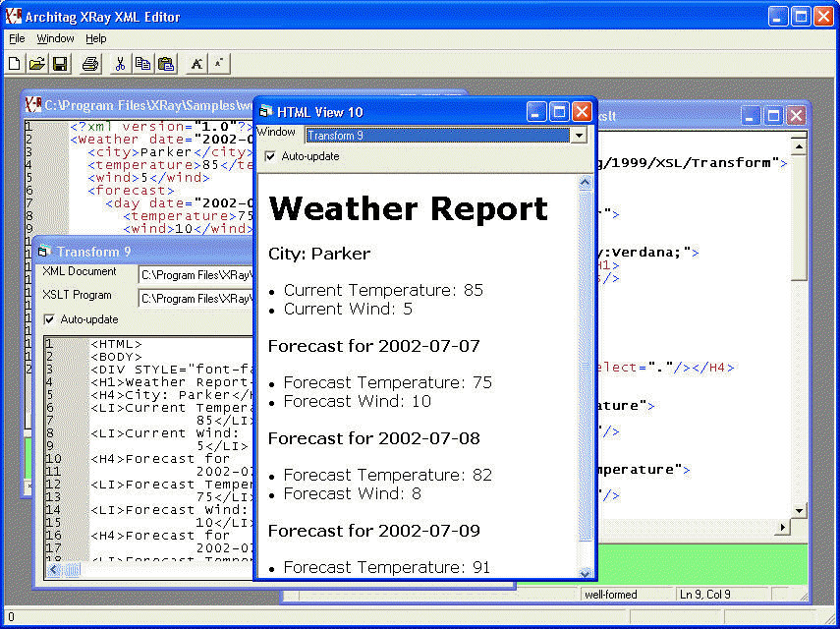
Task: Click the Weather Report heading
Action: point(409,209)
